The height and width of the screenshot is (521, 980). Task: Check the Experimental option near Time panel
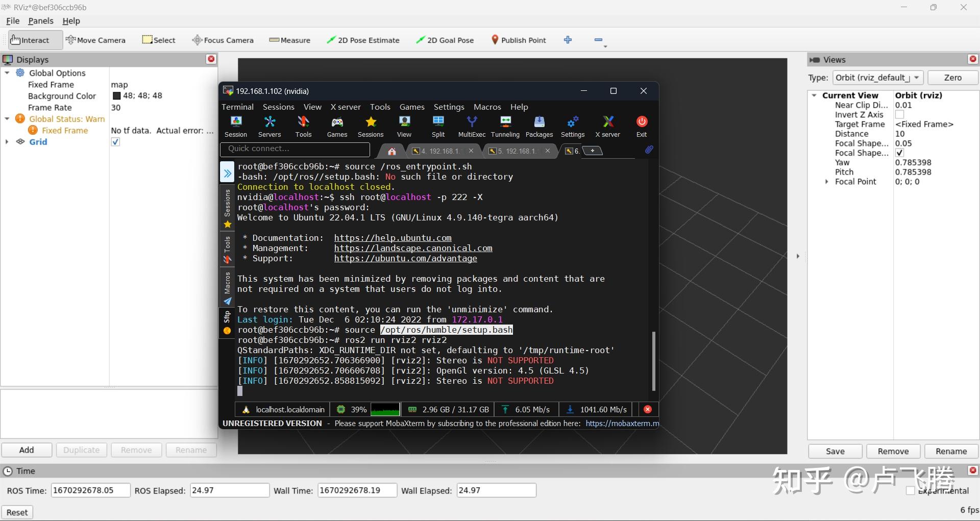tap(910, 490)
